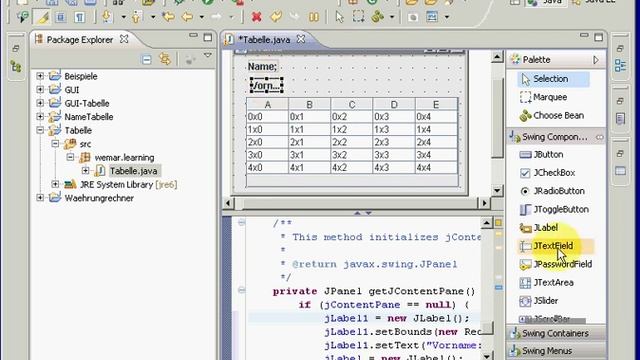Pick JSlider from the palette
Viewport: 640px width, 360px height.
coord(538,301)
